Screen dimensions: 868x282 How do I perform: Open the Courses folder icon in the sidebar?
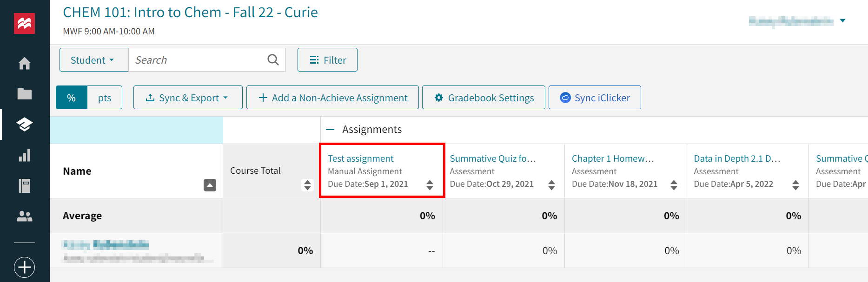tap(24, 93)
